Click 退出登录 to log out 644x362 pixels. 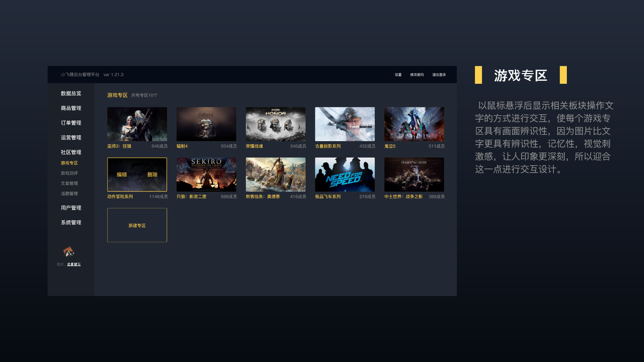click(x=439, y=75)
